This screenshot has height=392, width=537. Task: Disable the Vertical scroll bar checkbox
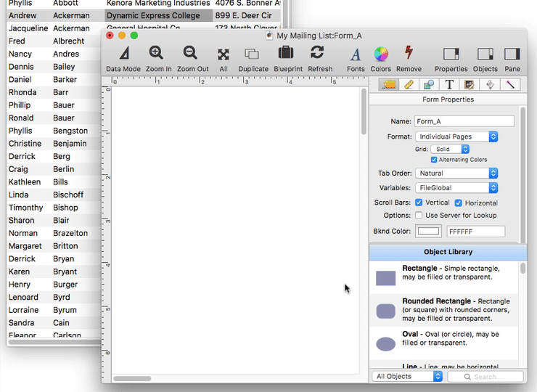[x=419, y=203]
